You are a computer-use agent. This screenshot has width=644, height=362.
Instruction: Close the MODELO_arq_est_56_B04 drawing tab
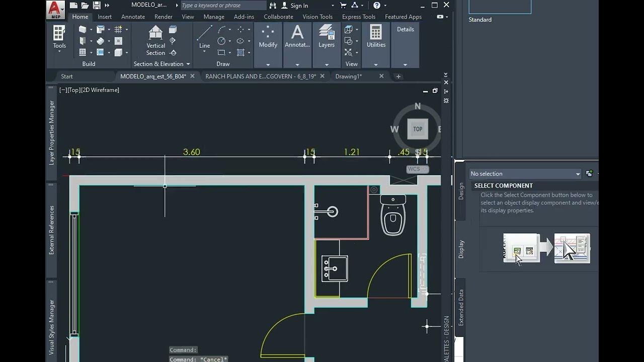[192, 76]
